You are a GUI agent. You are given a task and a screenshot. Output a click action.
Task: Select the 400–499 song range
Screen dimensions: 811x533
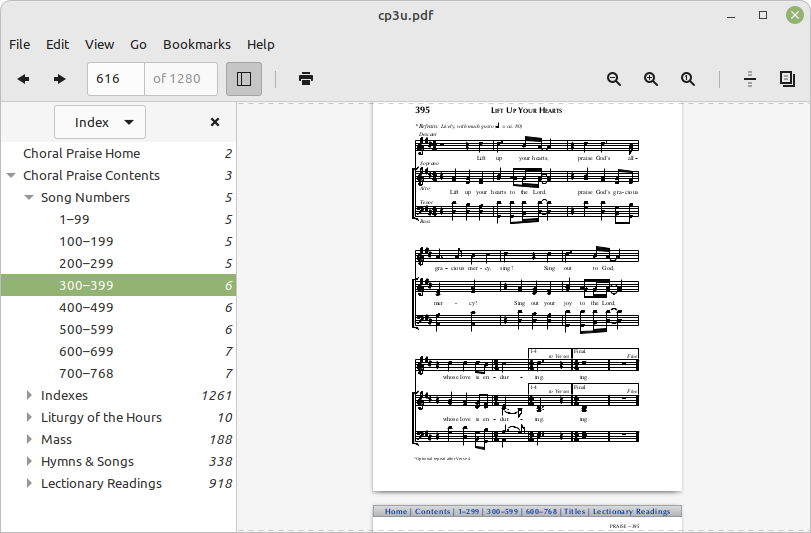pos(118,307)
